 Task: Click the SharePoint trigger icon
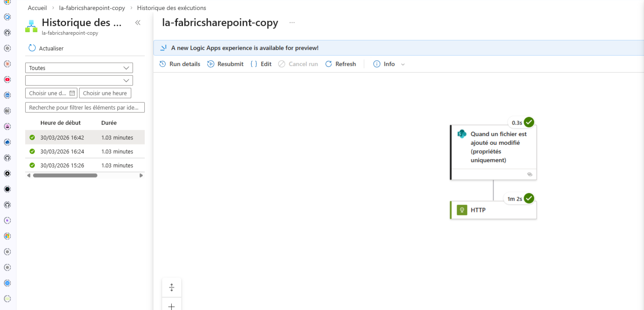tap(461, 134)
